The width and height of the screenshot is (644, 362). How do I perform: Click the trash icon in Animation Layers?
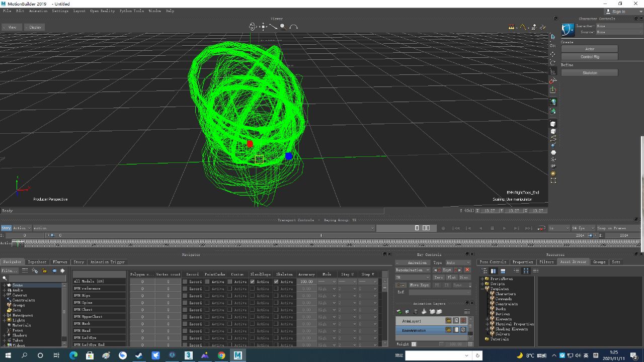click(416, 312)
